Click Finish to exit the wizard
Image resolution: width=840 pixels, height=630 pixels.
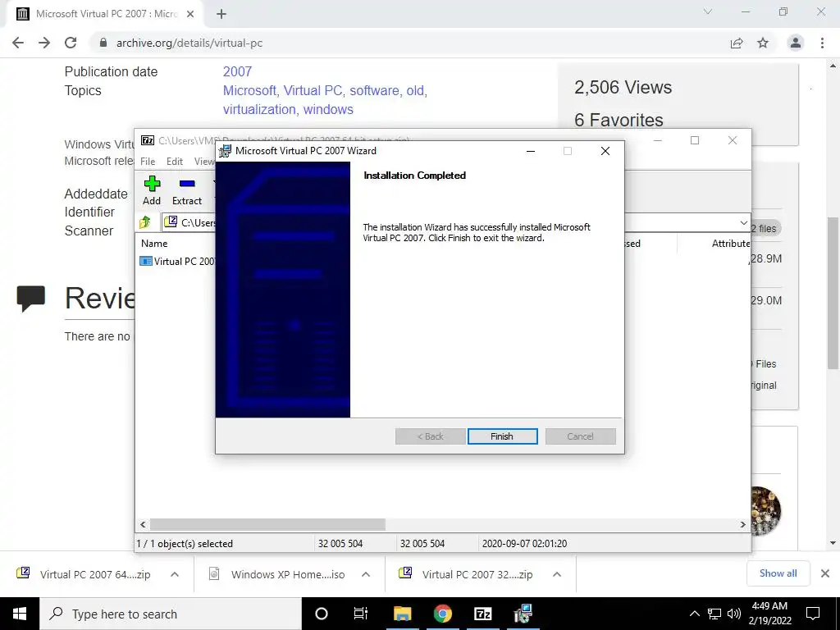502,436
